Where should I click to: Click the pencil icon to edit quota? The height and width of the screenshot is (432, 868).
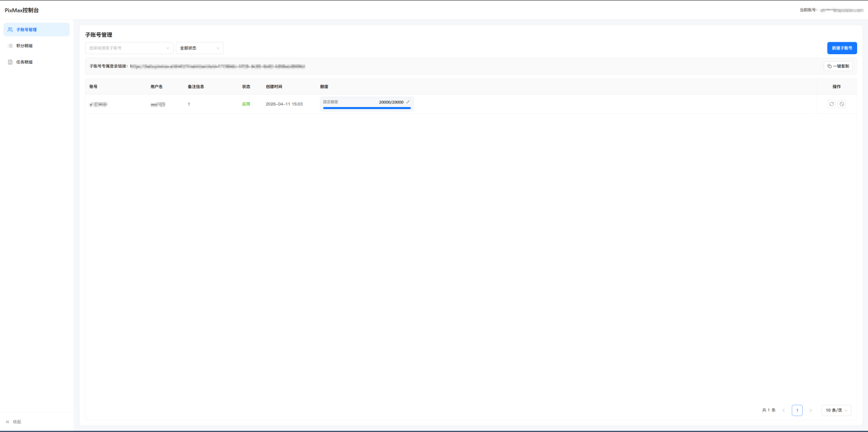[408, 102]
